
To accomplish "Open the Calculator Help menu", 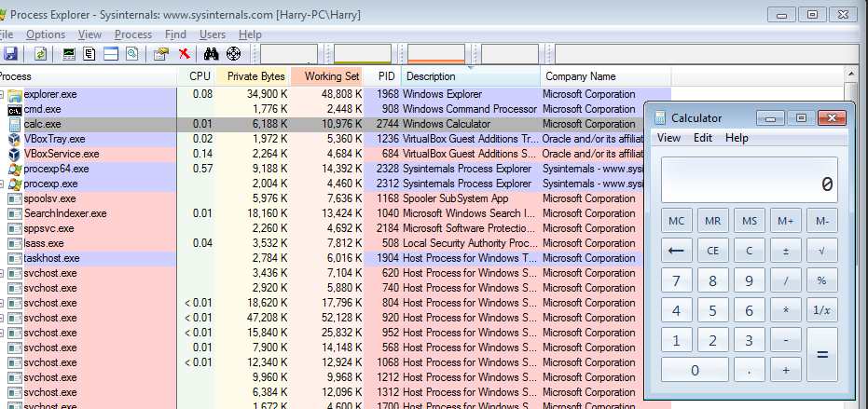I will tap(737, 138).
